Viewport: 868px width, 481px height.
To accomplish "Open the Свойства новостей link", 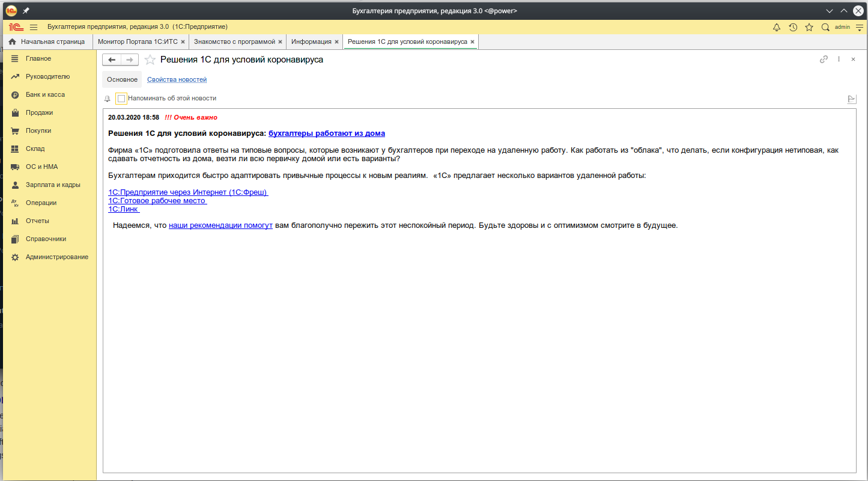I will pyautogui.click(x=177, y=79).
